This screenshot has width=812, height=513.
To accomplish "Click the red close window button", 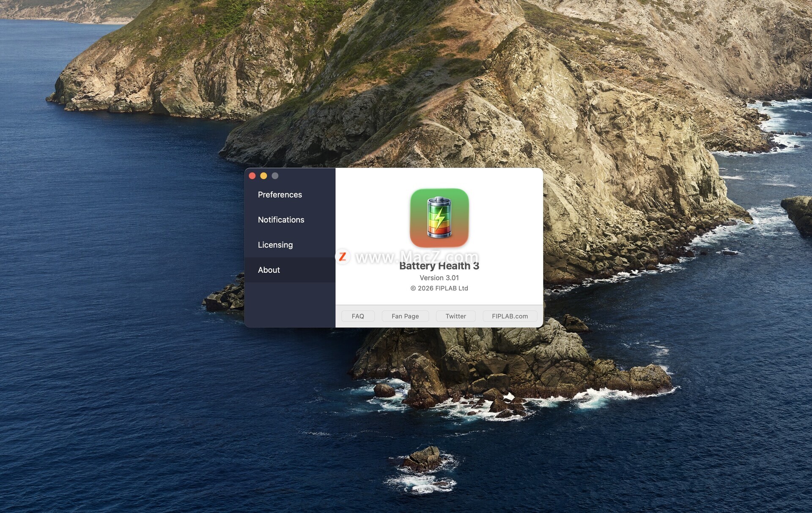I will pos(252,176).
